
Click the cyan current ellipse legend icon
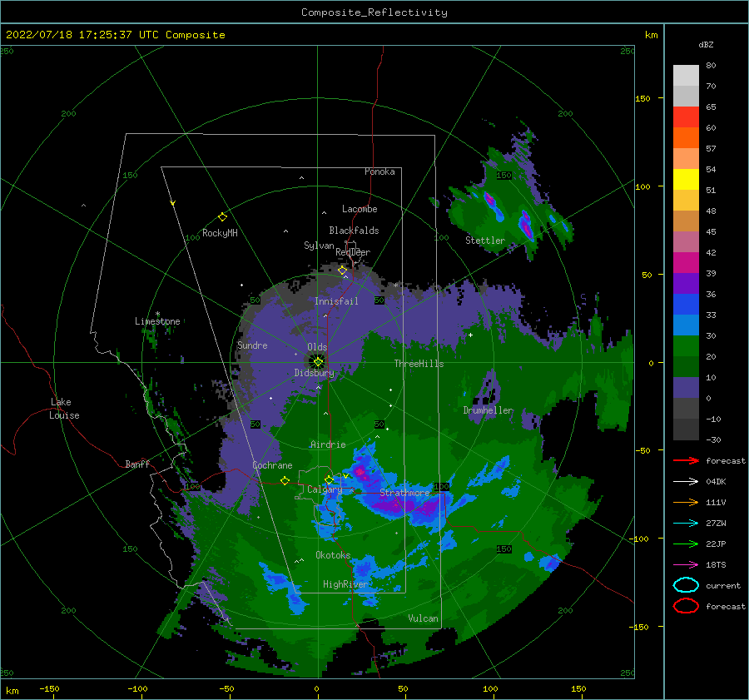686,585
